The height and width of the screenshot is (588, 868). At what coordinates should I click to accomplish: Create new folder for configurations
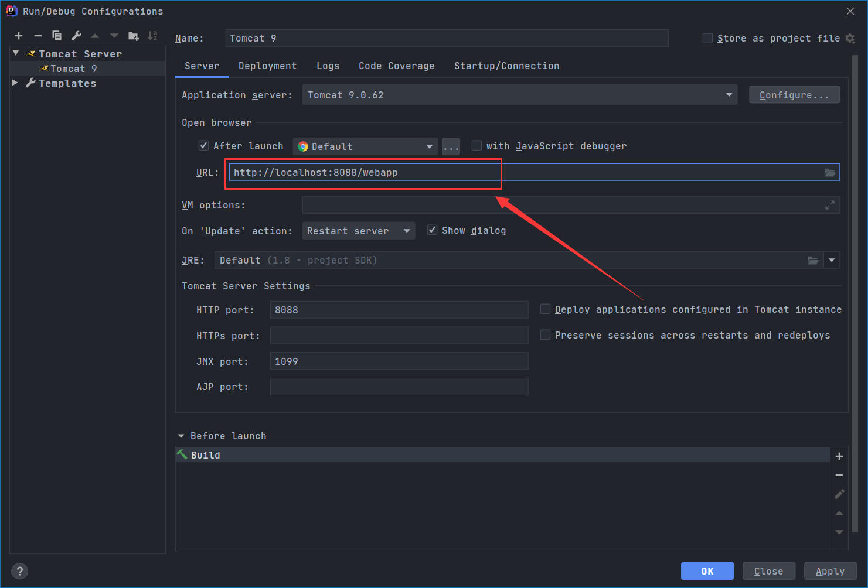(134, 36)
